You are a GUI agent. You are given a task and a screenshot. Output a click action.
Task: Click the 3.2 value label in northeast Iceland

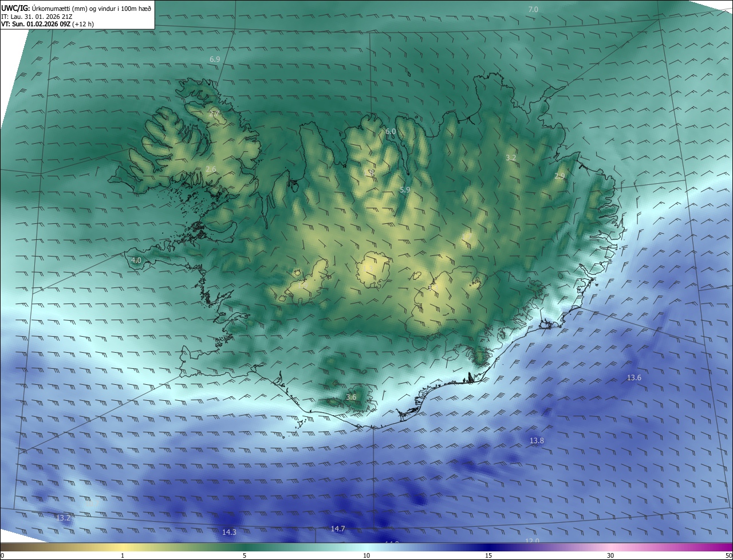point(511,157)
